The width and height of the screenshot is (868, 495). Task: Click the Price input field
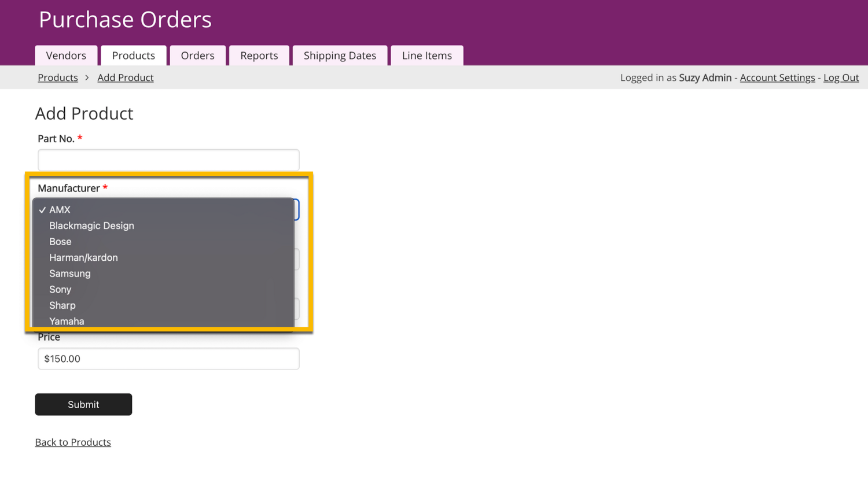[168, 359]
